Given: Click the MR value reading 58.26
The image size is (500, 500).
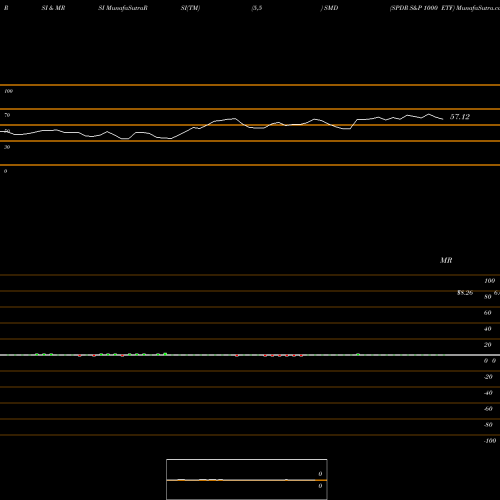Looking at the screenshot, I should click(x=465, y=293).
